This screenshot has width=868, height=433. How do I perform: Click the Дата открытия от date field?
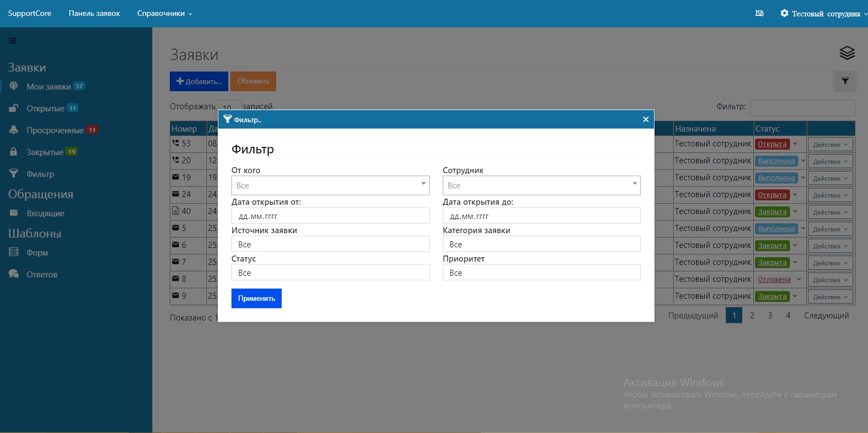(330, 216)
